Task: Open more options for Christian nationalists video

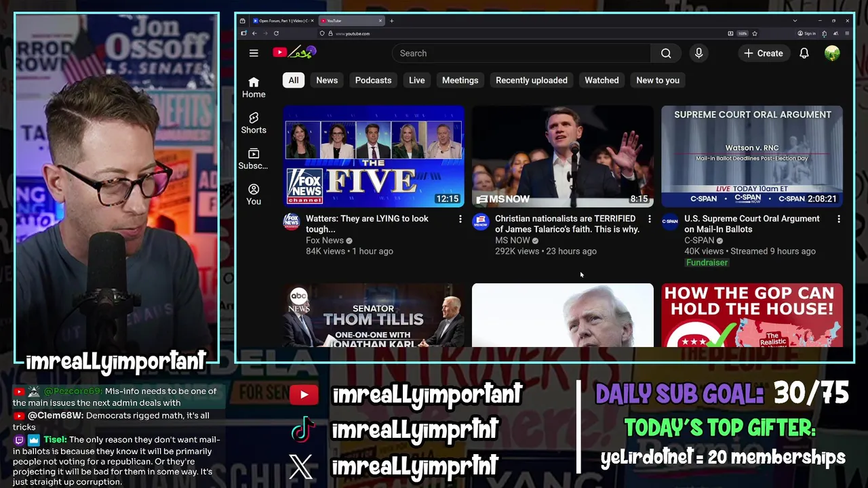Action: pos(649,219)
